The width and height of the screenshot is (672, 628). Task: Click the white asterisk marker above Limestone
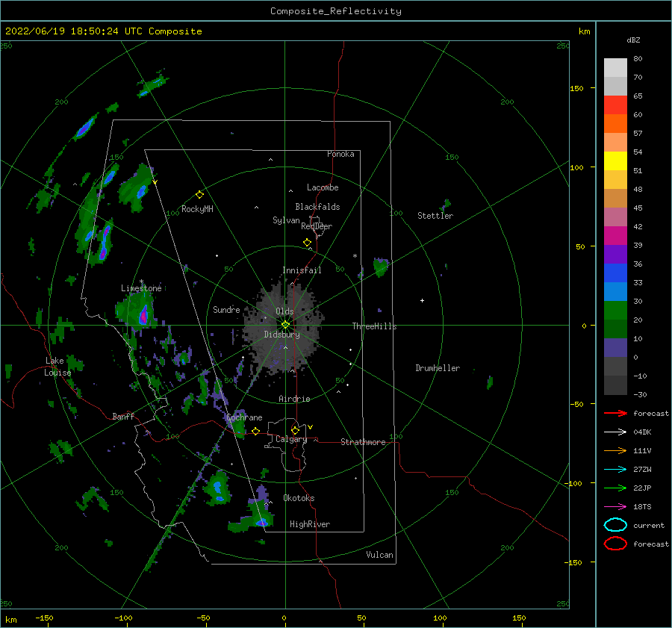(141, 282)
